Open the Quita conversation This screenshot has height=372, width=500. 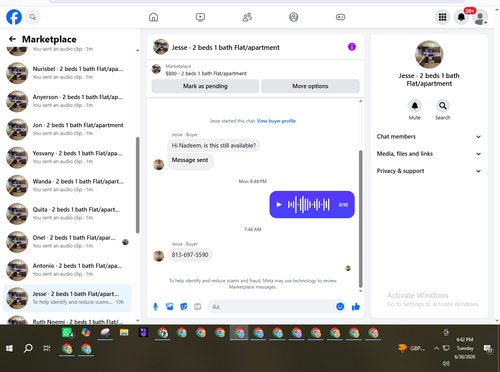tap(67, 214)
